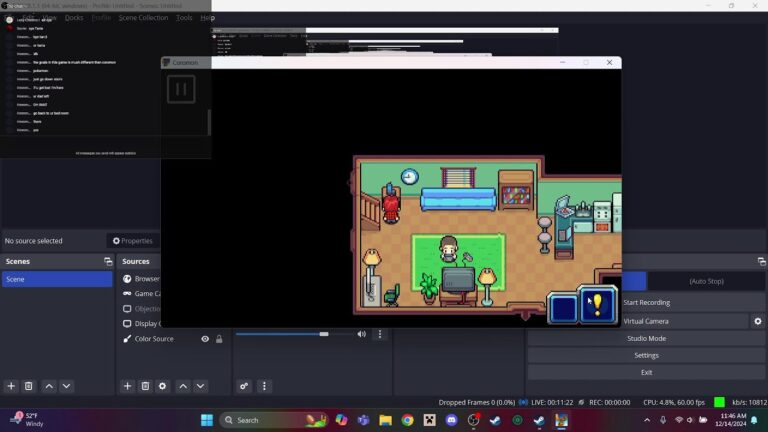The width and height of the screenshot is (768, 432).
Task: Mute the audio mixer speaker icon
Action: click(361, 334)
